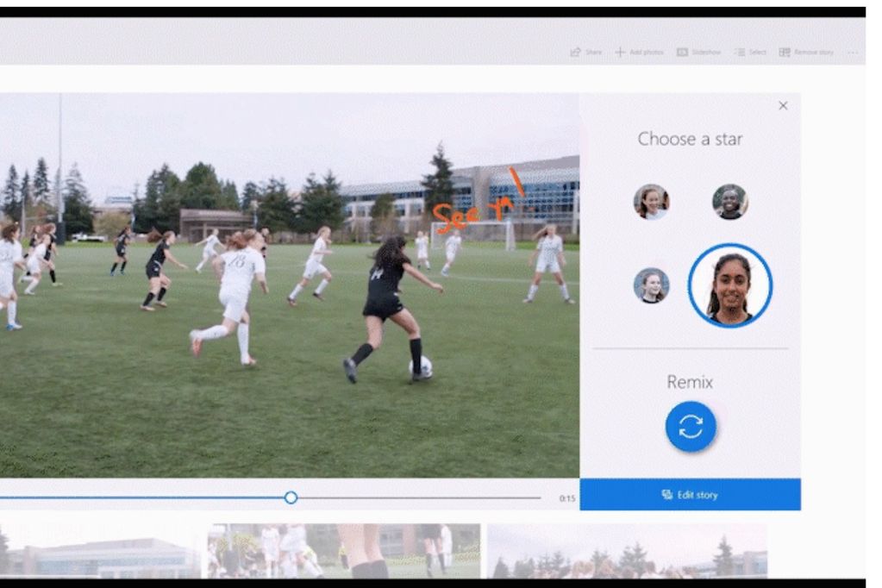This screenshot has width=882, height=588.
Task: Select the large blue-ringed star thumbnail
Action: point(729,286)
